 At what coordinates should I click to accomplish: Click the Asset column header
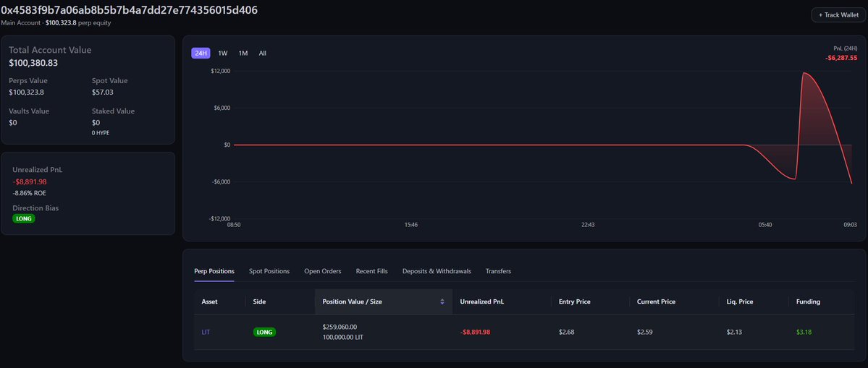(209, 301)
